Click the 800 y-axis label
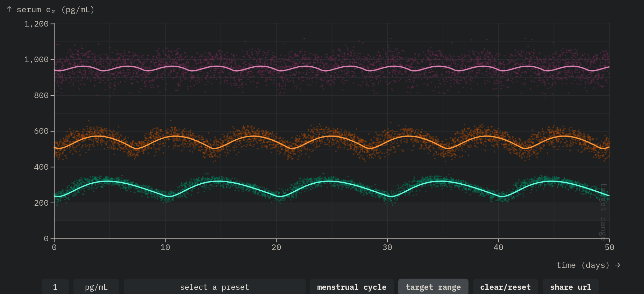This screenshot has width=644, height=294. pyautogui.click(x=41, y=95)
